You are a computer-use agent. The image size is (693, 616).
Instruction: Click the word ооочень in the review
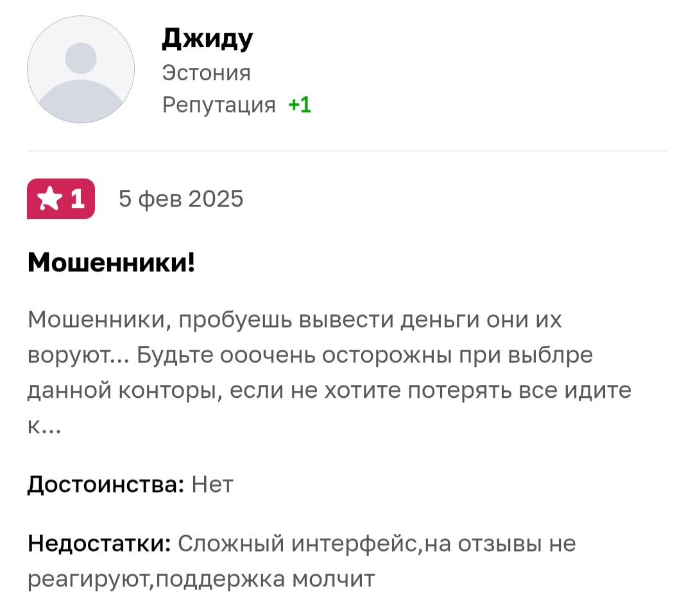[x=268, y=355]
